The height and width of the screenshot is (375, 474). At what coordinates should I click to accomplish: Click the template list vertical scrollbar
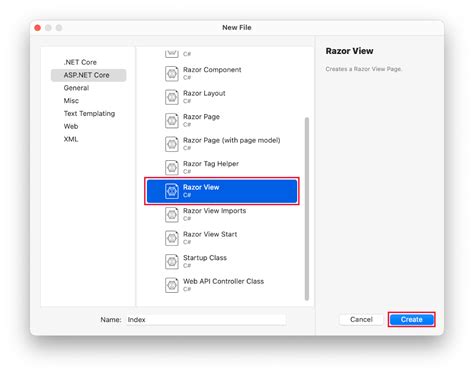click(x=307, y=209)
